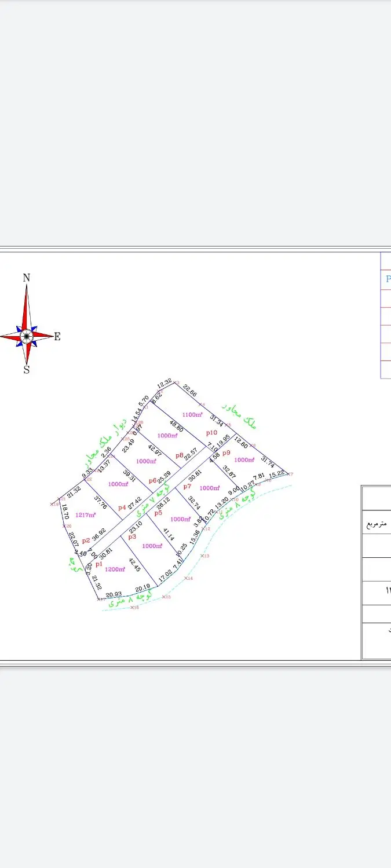The width and height of the screenshot is (391, 868).
Task: Click the 22.07 dimension value
Action: point(74,539)
